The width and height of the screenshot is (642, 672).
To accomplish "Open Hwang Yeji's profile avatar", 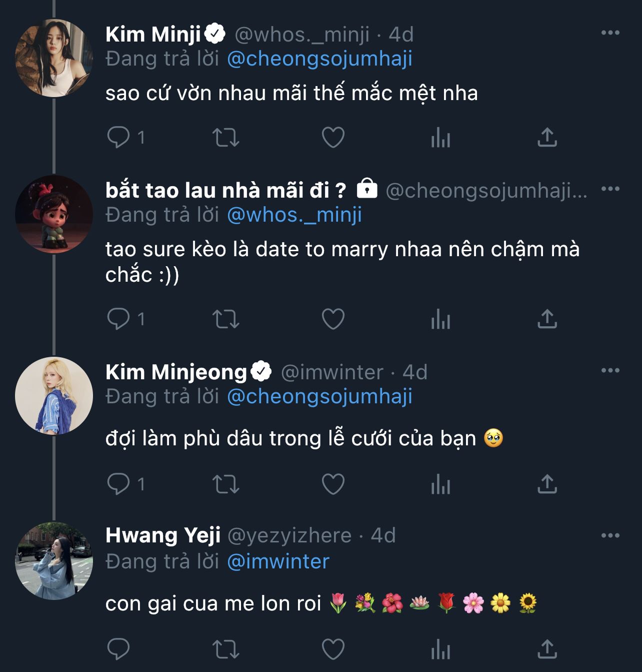I will (x=54, y=560).
